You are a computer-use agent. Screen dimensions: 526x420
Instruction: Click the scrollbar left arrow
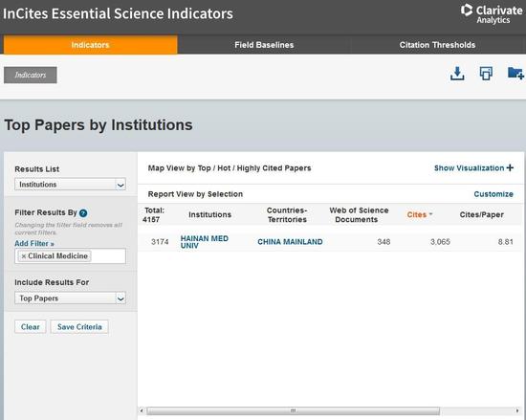pos(142,410)
